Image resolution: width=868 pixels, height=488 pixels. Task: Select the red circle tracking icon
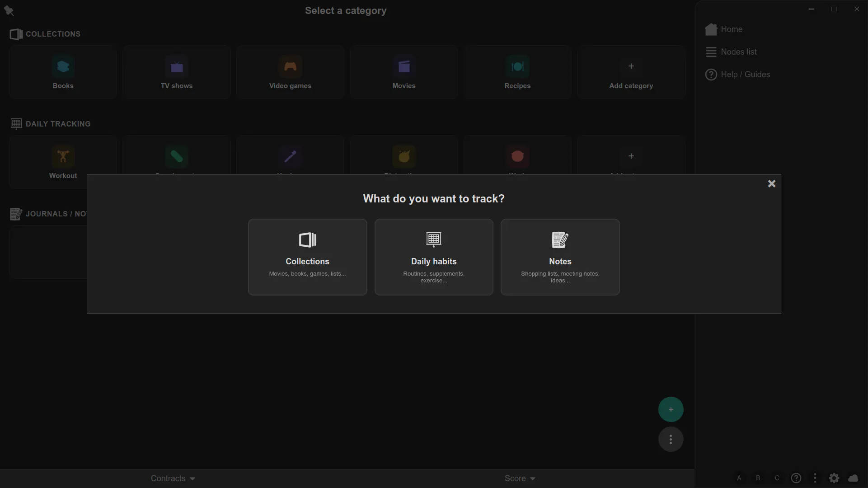click(517, 156)
